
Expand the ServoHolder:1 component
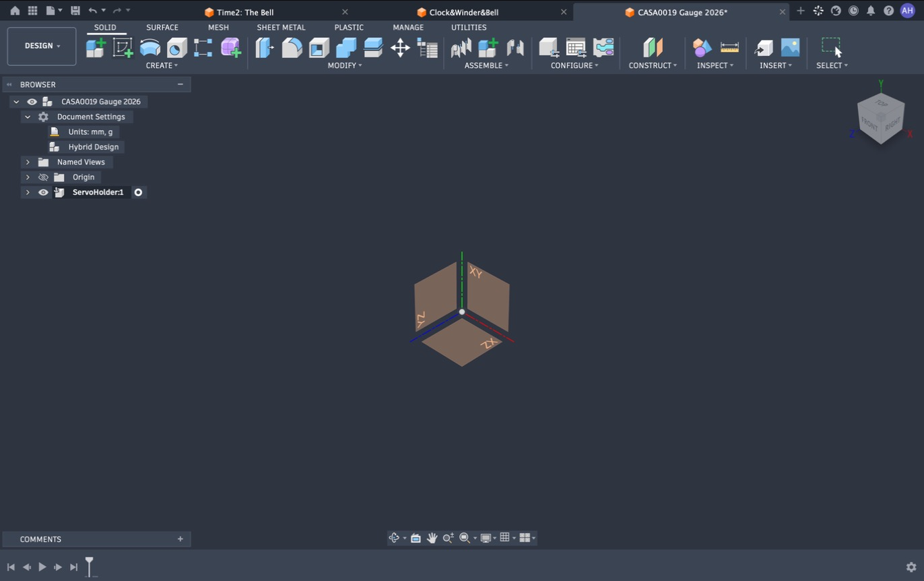pos(28,193)
